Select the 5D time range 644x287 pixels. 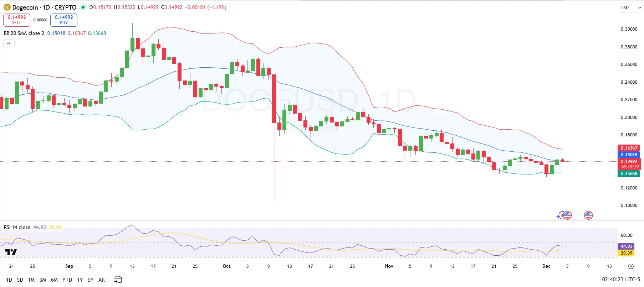tap(20, 280)
